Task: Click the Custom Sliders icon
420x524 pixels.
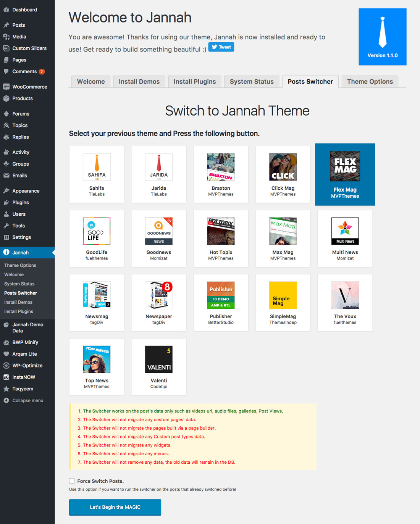Action: 6,48
